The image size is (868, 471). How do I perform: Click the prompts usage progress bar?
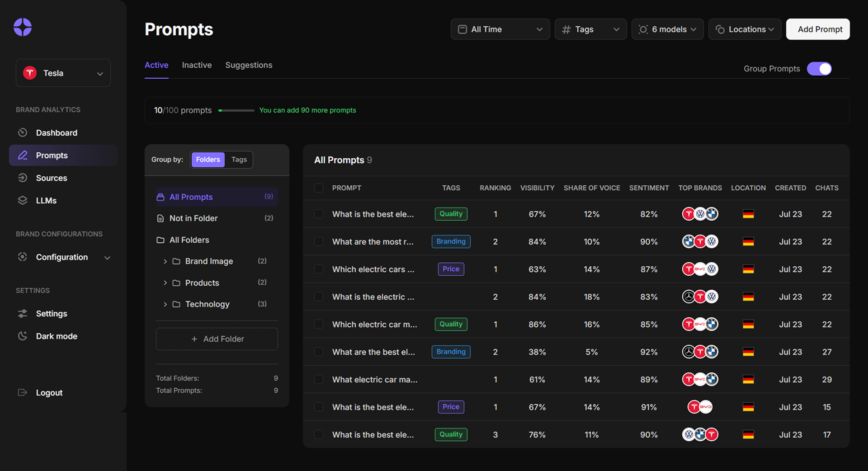236,110
